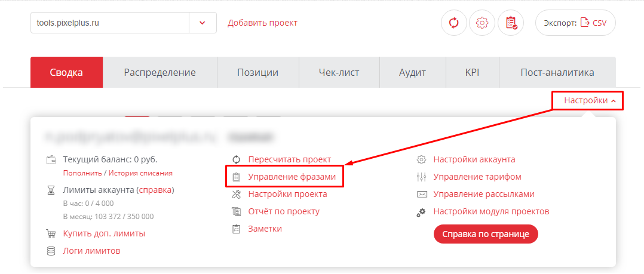Open the Заметки link
The width and height of the screenshot is (644, 274).
click(265, 229)
